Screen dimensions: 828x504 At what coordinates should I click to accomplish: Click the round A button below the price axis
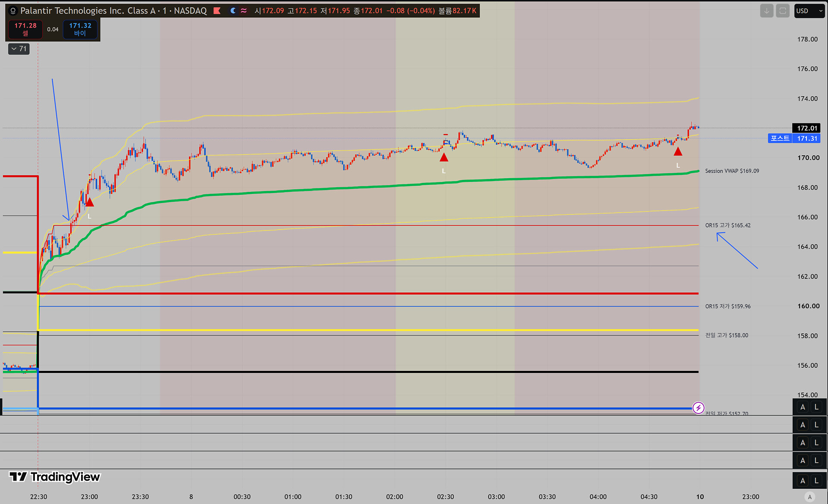pyautogui.click(x=809, y=497)
